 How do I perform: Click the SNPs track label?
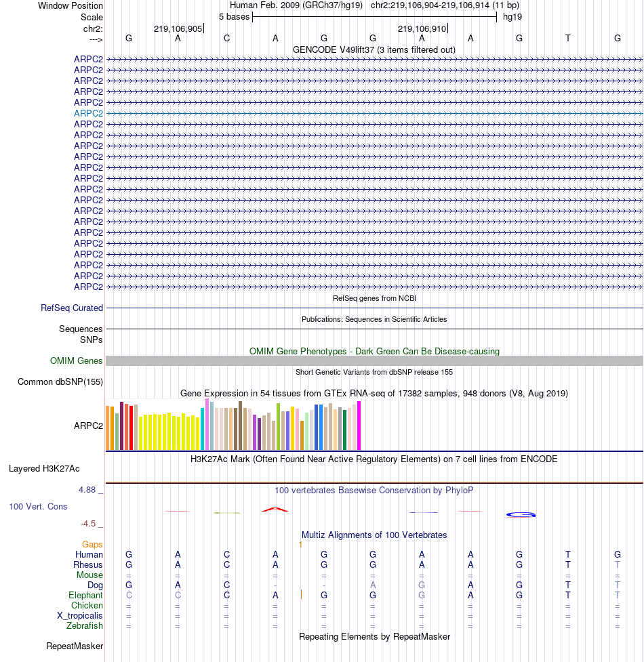coord(92,340)
